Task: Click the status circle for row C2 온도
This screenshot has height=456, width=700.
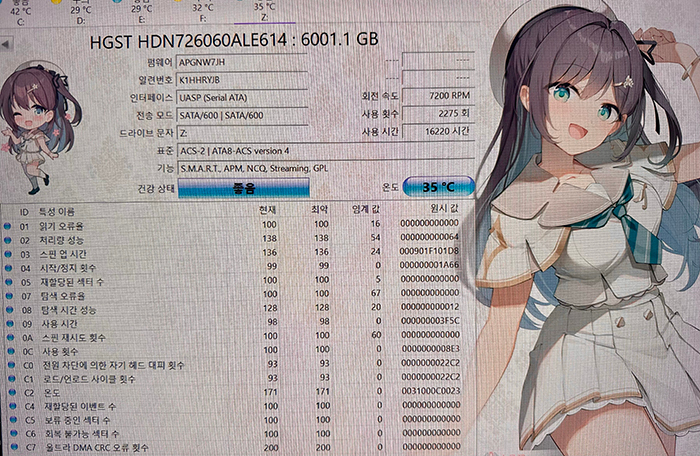Action: coord(12,393)
